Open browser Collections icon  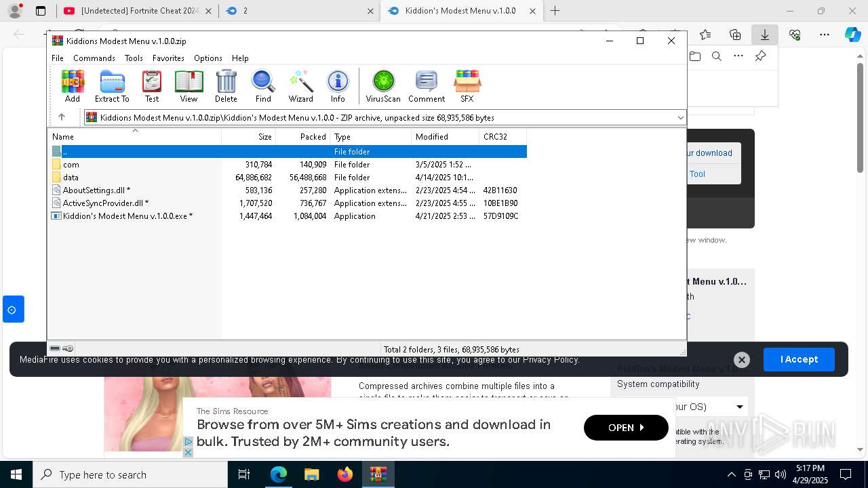tap(735, 35)
